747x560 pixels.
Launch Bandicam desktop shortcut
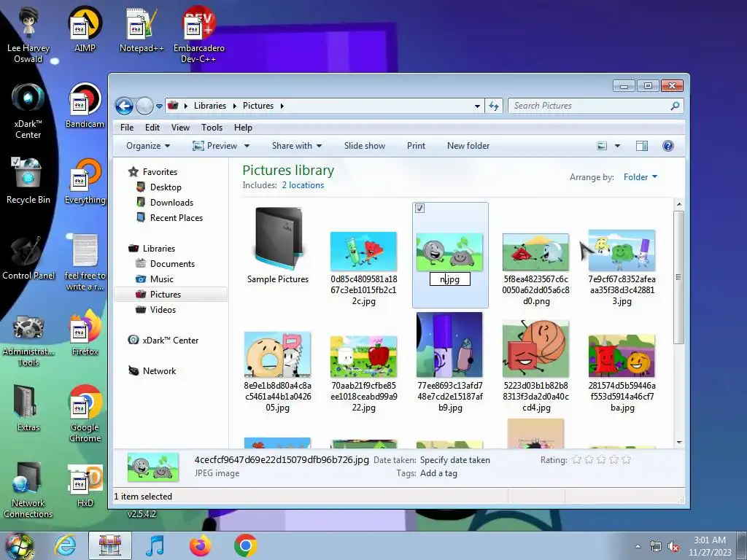point(85,105)
